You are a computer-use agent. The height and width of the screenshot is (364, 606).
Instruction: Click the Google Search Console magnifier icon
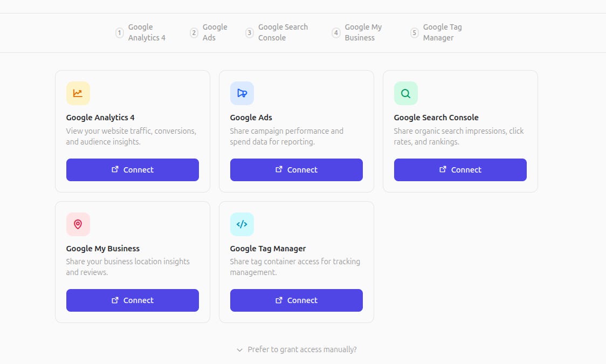tap(405, 93)
